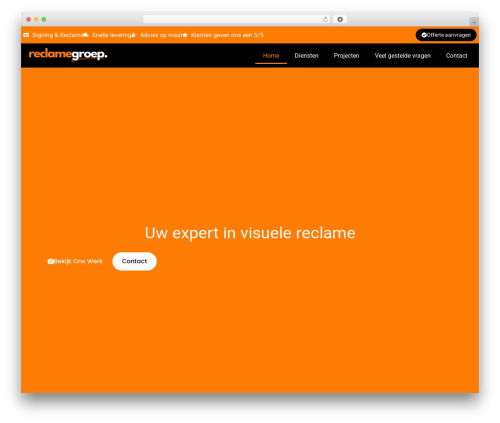This screenshot has height=423, width=500.
Task: Open the Diensten menu item
Action: pyautogui.click(x=306, y=56)
